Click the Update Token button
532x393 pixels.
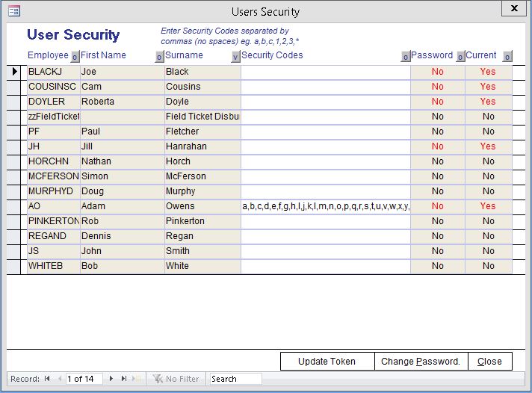[x=327, y=362]
